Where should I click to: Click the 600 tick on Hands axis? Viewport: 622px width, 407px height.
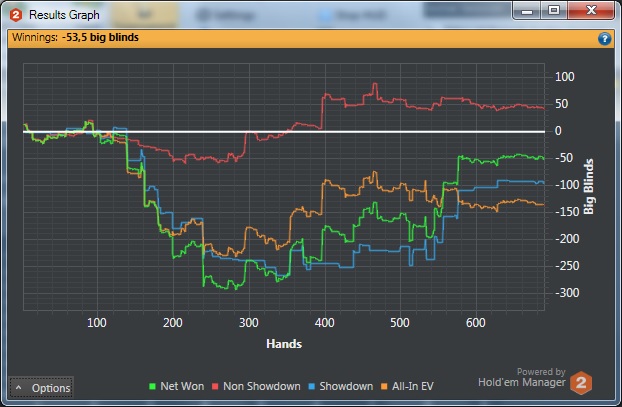pyautogui.click(x=476, y=323)
